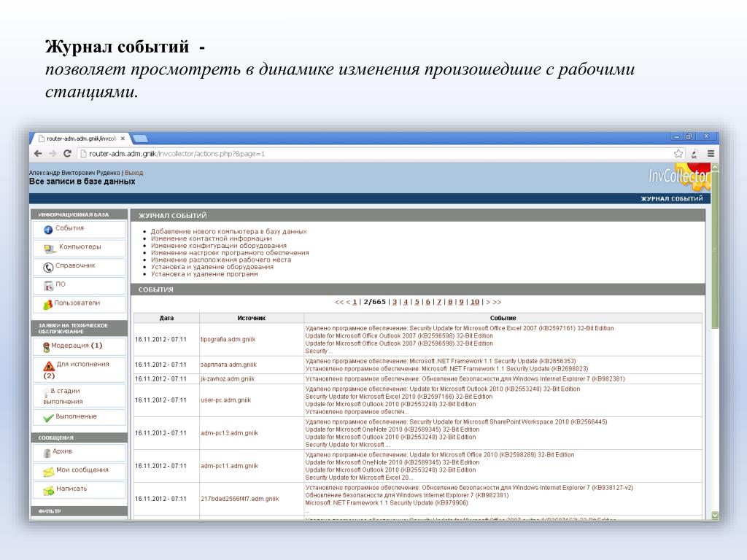The height and width of the screenshot is (560, 747).
Task: Click the Источник column header
Action: (x=252, y=318)
